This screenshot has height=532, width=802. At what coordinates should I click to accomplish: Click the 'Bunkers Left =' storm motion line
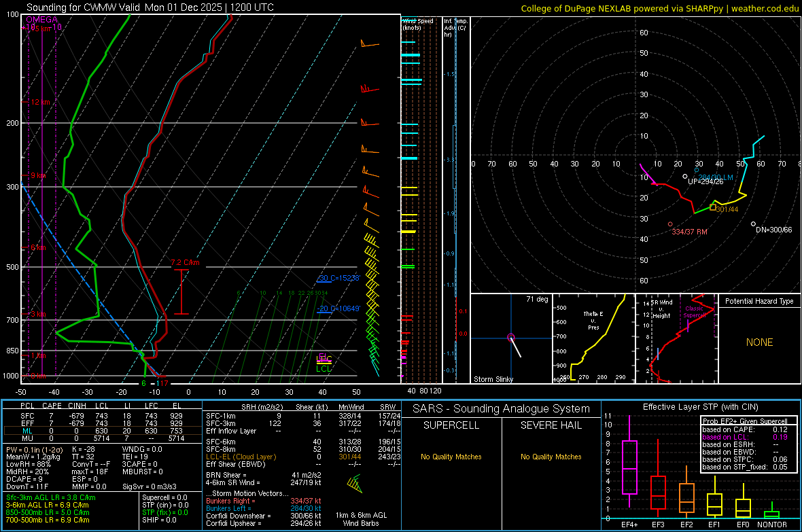click(264, 508)
